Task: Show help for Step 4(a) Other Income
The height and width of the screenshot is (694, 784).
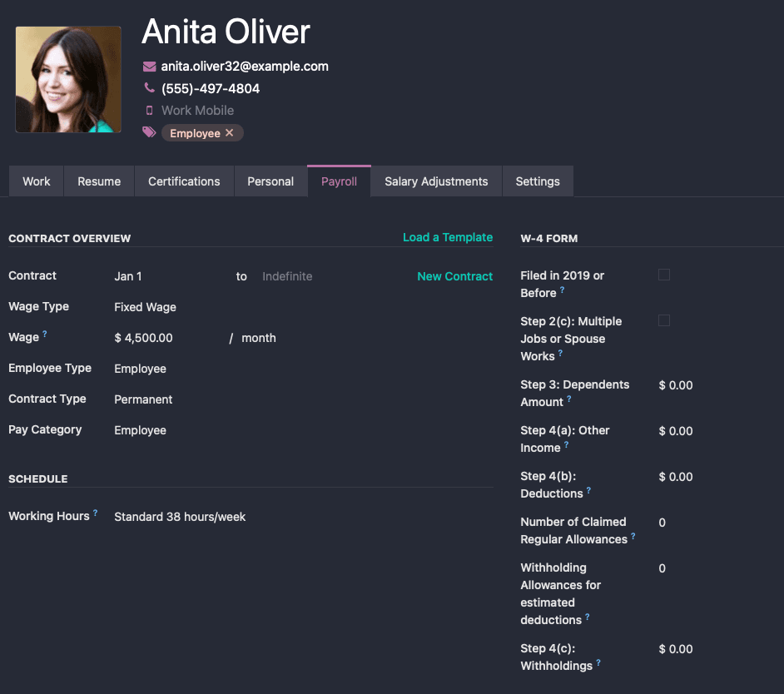Action: (566, 444)
